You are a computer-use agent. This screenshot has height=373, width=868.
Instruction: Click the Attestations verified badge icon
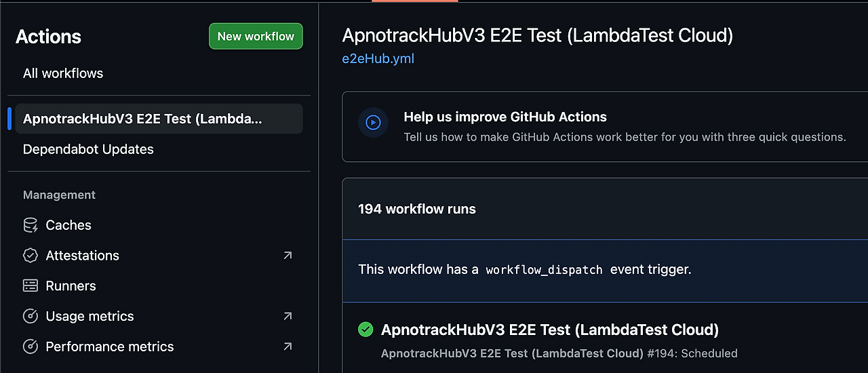[x=31, y=256]
